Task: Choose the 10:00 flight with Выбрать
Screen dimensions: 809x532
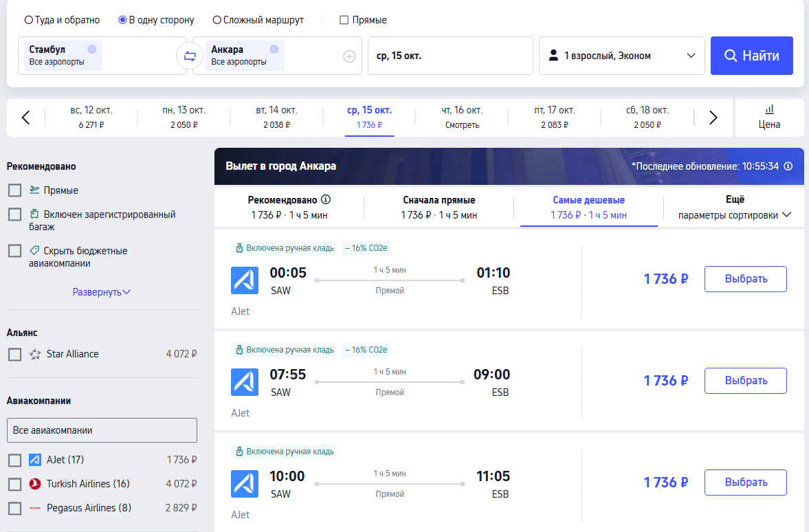Action: [x=746, y=482]
